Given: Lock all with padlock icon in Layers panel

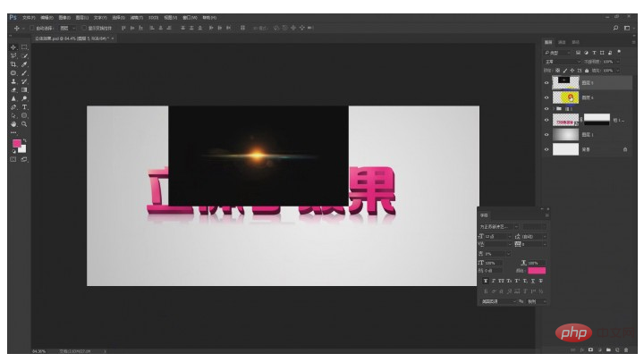Looking at the screenshot, I should pos(587,71).
